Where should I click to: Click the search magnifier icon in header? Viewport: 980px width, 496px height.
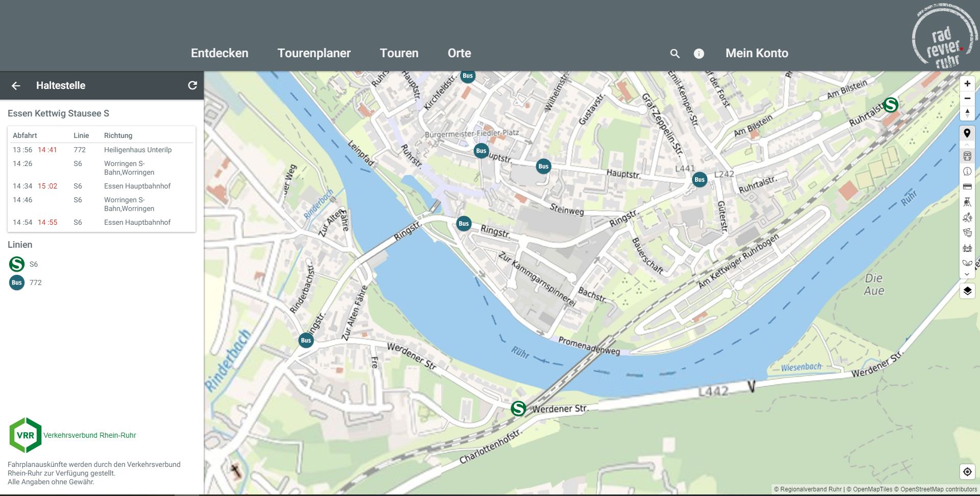pyautogui.click(x=675, y=54)
